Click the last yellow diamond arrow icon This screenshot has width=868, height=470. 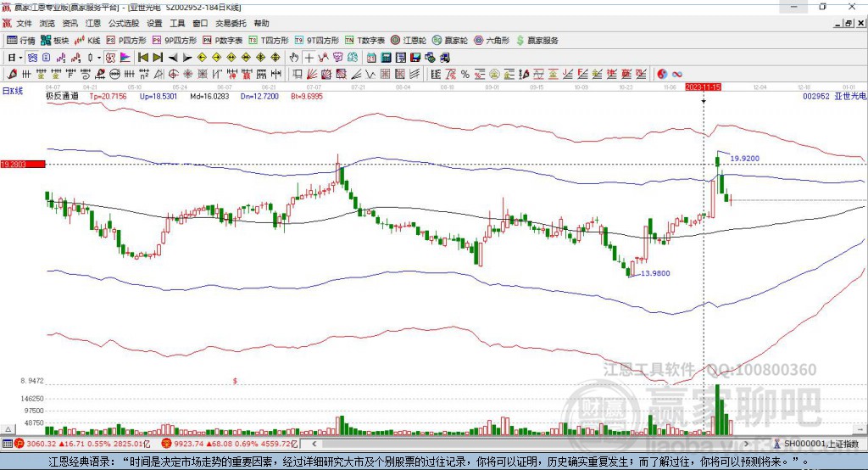(275, 58)
